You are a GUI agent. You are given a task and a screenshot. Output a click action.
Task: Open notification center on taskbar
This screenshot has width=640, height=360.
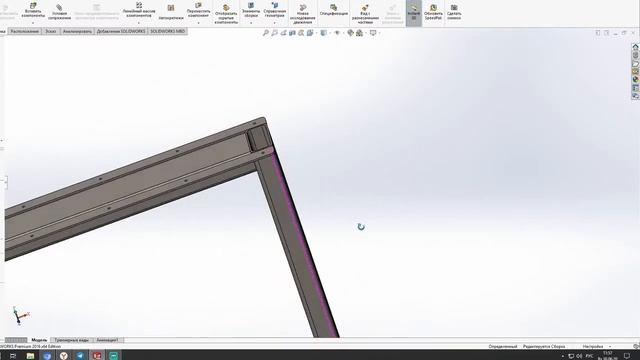pos(627,356)
